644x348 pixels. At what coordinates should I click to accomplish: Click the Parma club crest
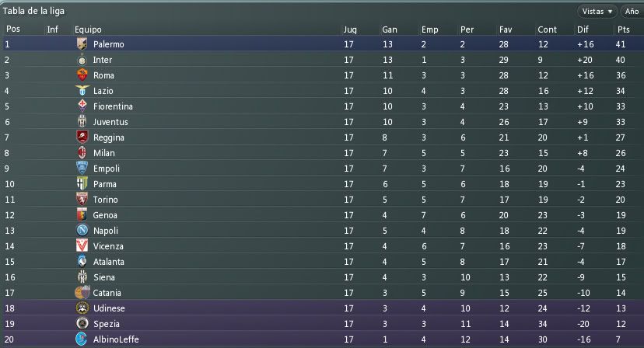(x=82, y=184)
